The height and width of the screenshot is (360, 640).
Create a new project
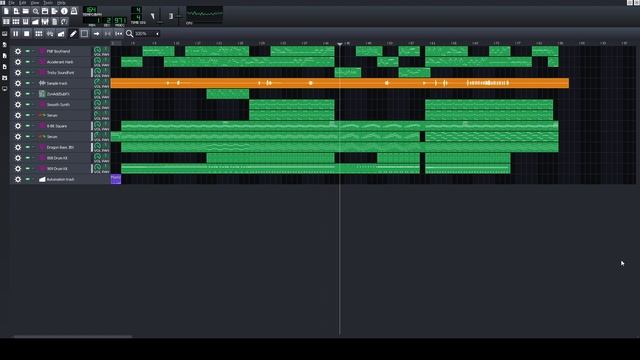[6, 11]
